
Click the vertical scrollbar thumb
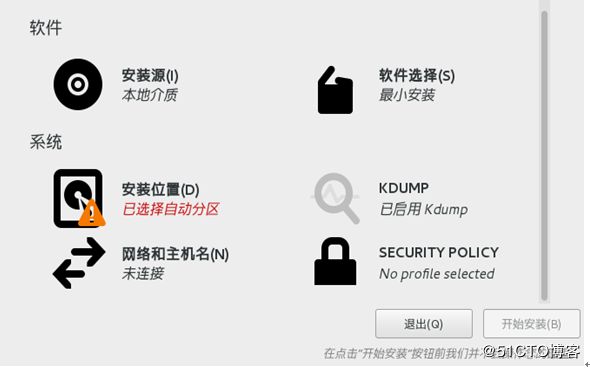tap(544, 156)
